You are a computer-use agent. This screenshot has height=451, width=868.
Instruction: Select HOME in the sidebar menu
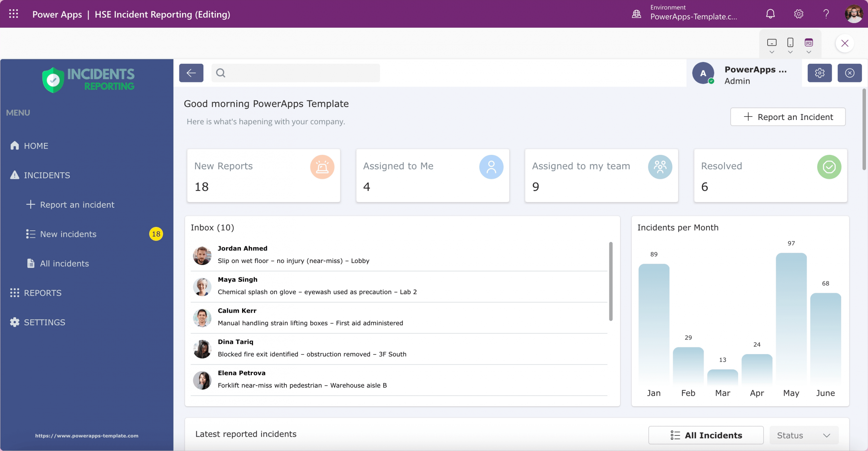point(36,145)
